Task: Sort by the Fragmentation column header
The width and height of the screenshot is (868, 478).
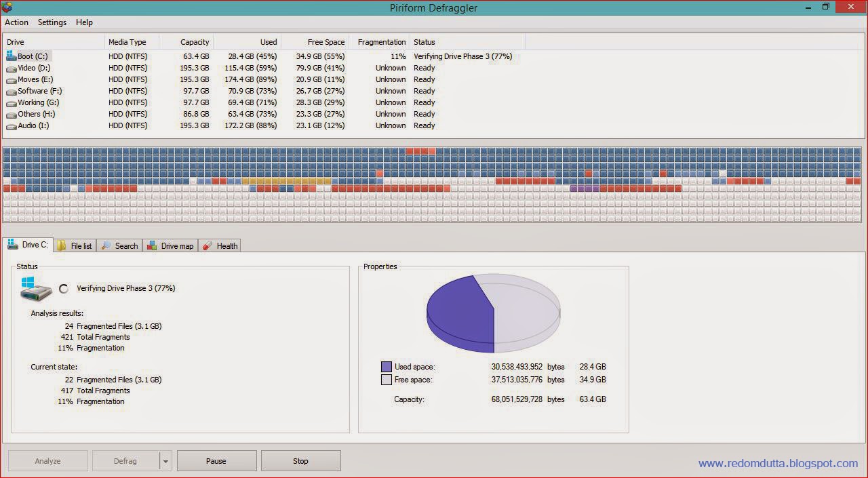Action: [379, 42]
